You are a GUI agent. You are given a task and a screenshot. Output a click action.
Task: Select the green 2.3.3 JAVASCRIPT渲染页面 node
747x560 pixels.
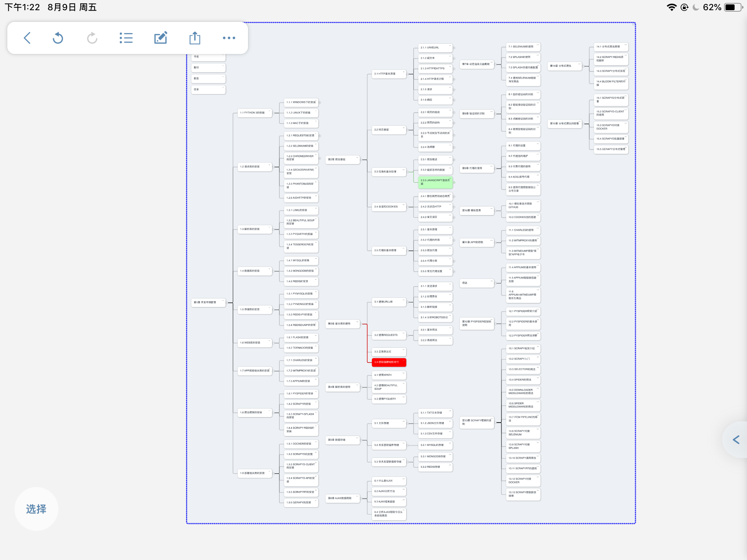(x=435, y=182)
